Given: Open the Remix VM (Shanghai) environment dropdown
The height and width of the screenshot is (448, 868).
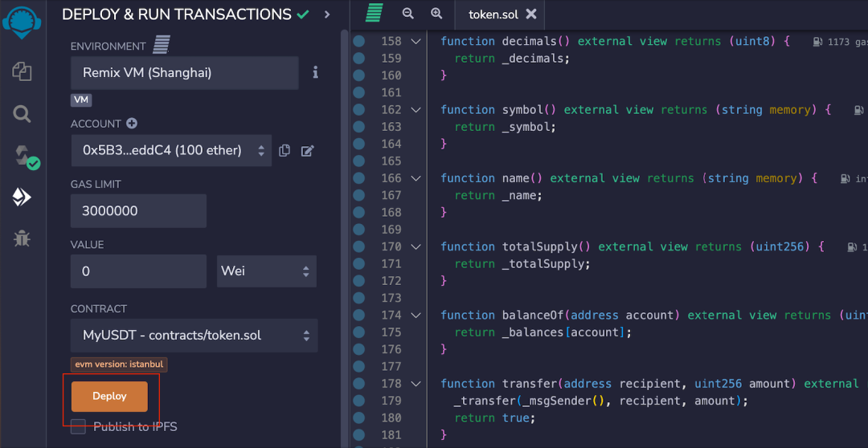Looking at the screenshot, I should pyautogui.click(x=184, y=72).
